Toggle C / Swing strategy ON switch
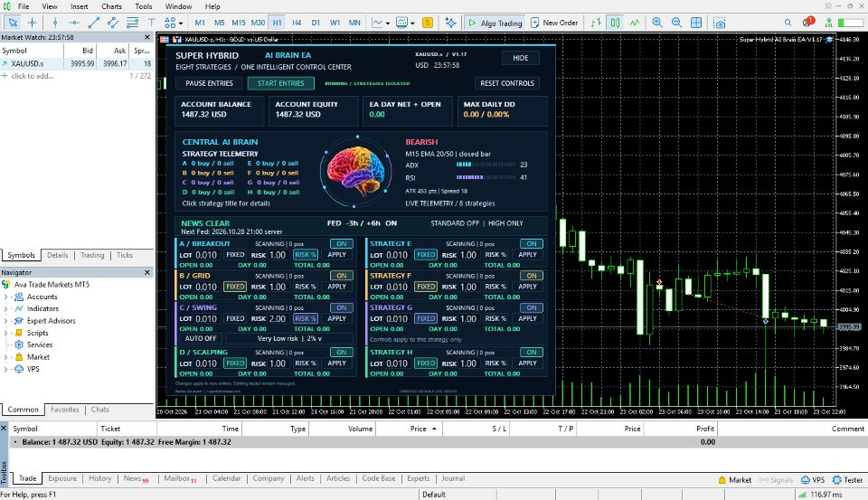868x500 pixels. coord(342,307)
